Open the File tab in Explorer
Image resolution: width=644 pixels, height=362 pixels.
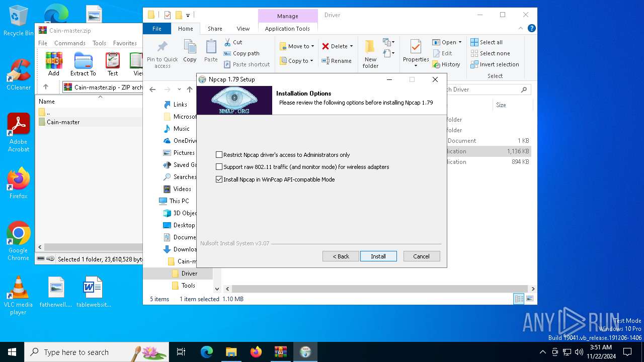157,29
